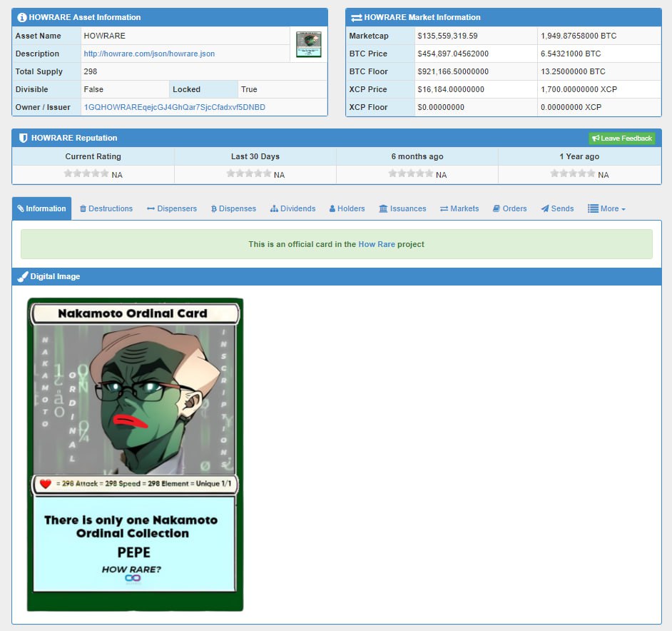Click the Locked value True
Image resolution: width=672 pixels, height=631 pixels.
tap(249, 89)
